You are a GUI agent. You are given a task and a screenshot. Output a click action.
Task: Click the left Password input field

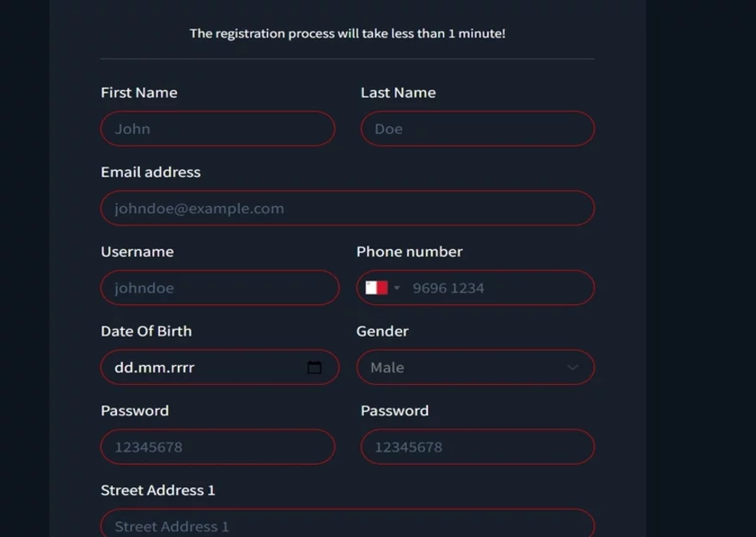(x=217, y=447)
